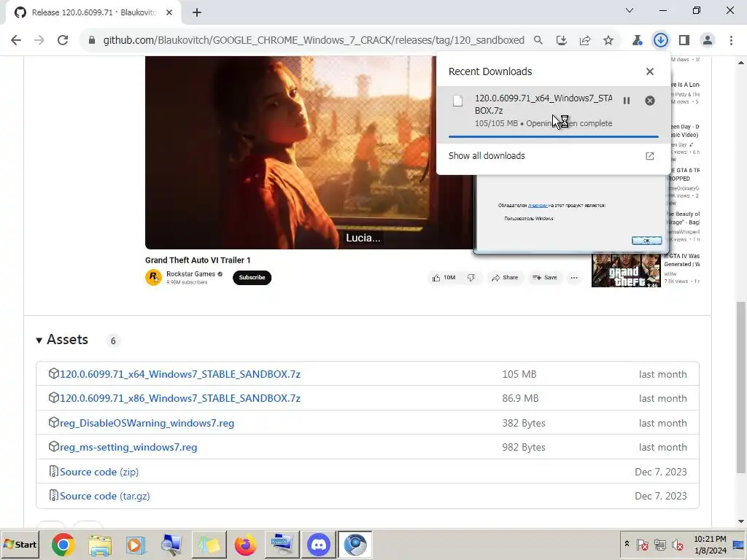The width and height of the screenshot is (747, 560).
Task: Click the network tray icon
Action: (x=659, y=544)
